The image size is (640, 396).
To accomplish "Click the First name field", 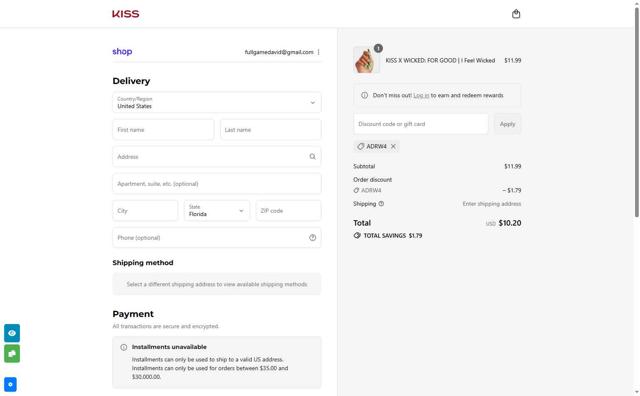I will [x=163, y=130].
